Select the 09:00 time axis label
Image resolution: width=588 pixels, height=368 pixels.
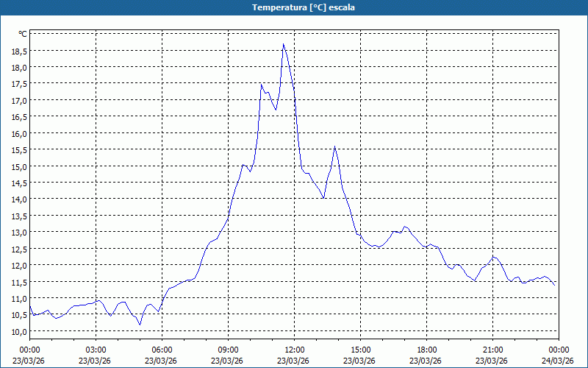pos(228,350)
